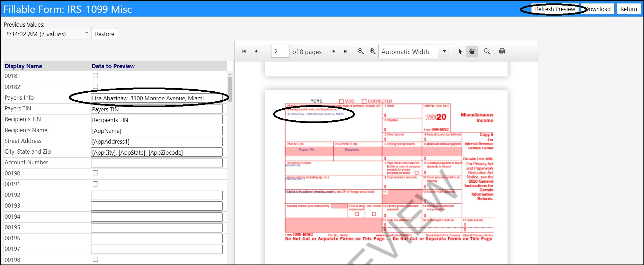
Task: Activate the hand pan tool
Action: (x=472, y=52)
